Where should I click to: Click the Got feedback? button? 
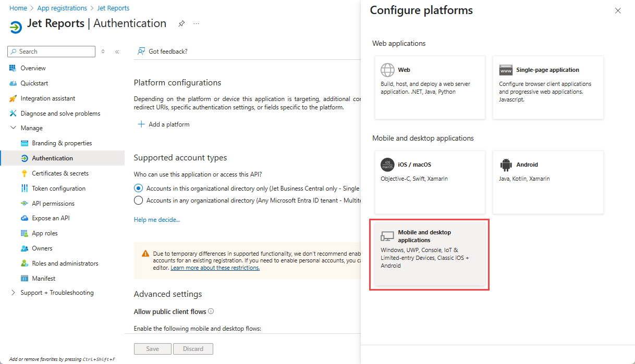coord(162,52)
